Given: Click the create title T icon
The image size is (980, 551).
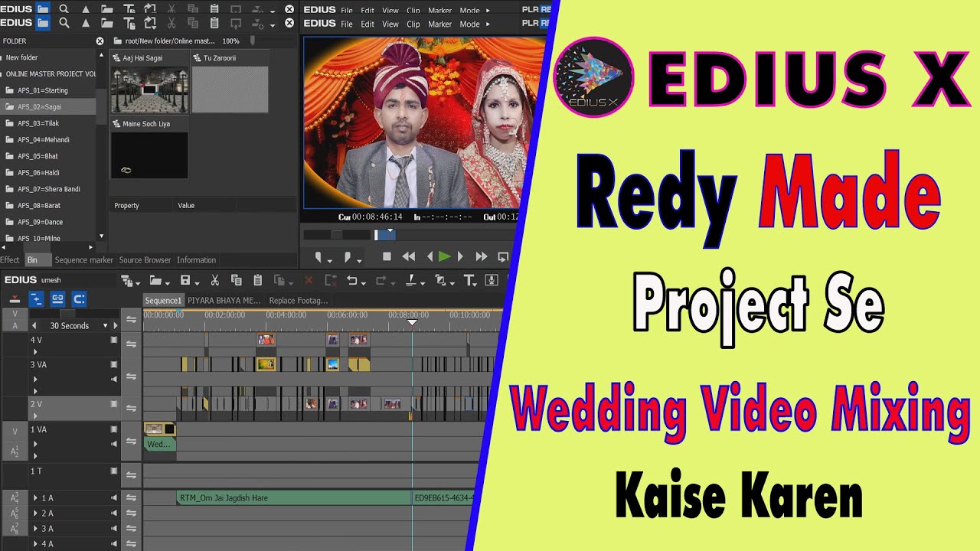Looking at the screenshot, I should click(x=469, y=280).
